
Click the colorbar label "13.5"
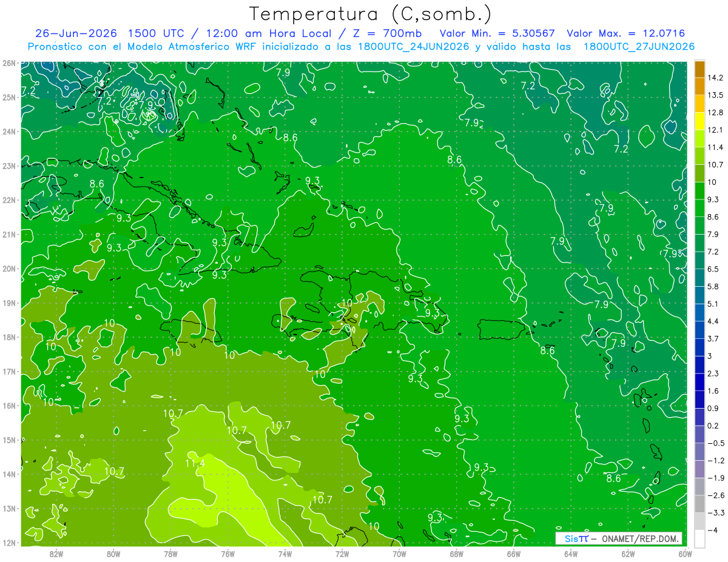click(x=715, y=95)
